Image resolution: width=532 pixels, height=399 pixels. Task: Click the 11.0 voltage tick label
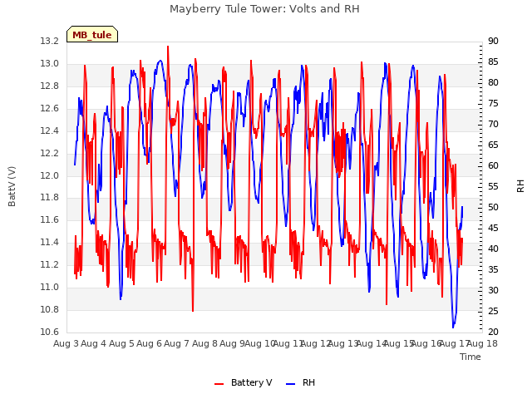(x=50, y=288)
